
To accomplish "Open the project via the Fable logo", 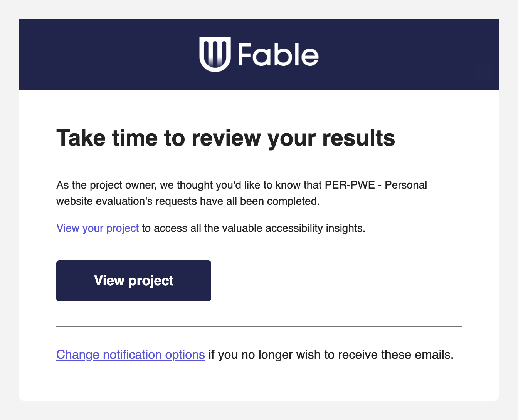I will (259, 54).
